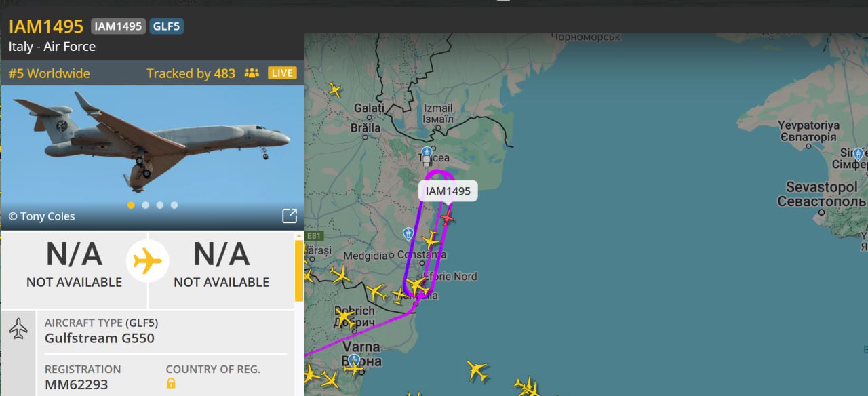The image size is (868, 396).
Task: Show the fourth photo carousel dot
Action: click(174, 205)
